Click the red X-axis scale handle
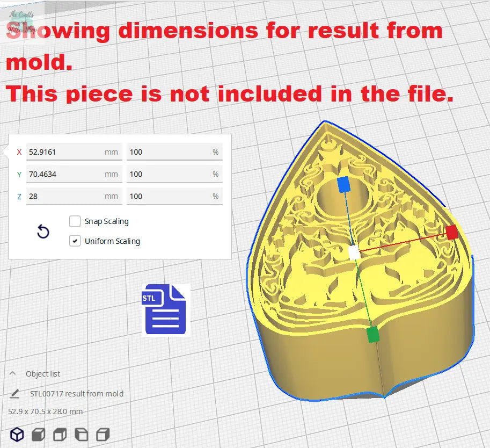490x448 pixels. pyautogui.click(x=452, y=232)
